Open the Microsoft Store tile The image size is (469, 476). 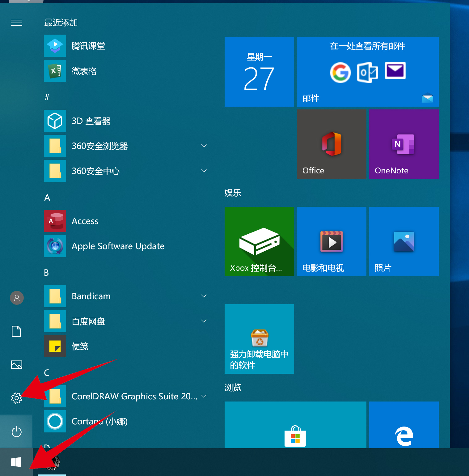295,425
